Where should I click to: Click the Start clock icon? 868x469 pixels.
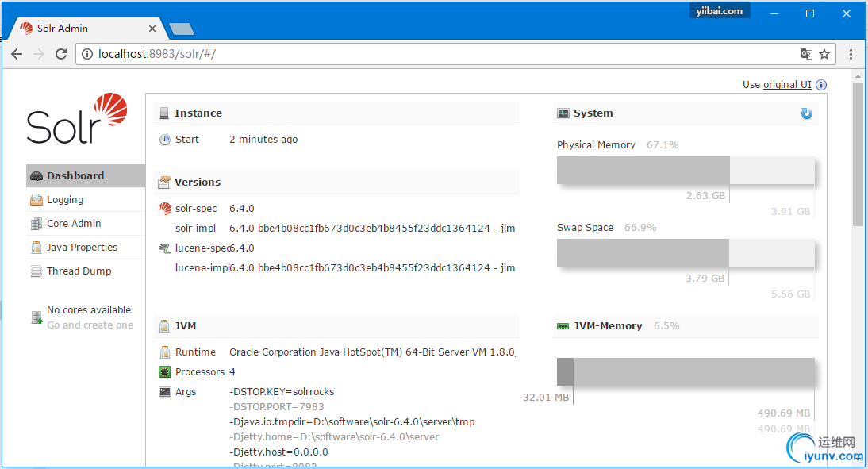click(x=164, y=140)
